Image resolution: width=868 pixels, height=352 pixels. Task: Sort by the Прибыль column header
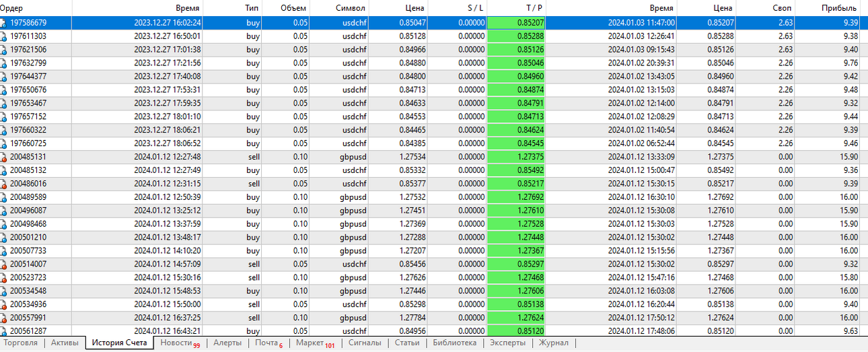click(x=839, y=8)
